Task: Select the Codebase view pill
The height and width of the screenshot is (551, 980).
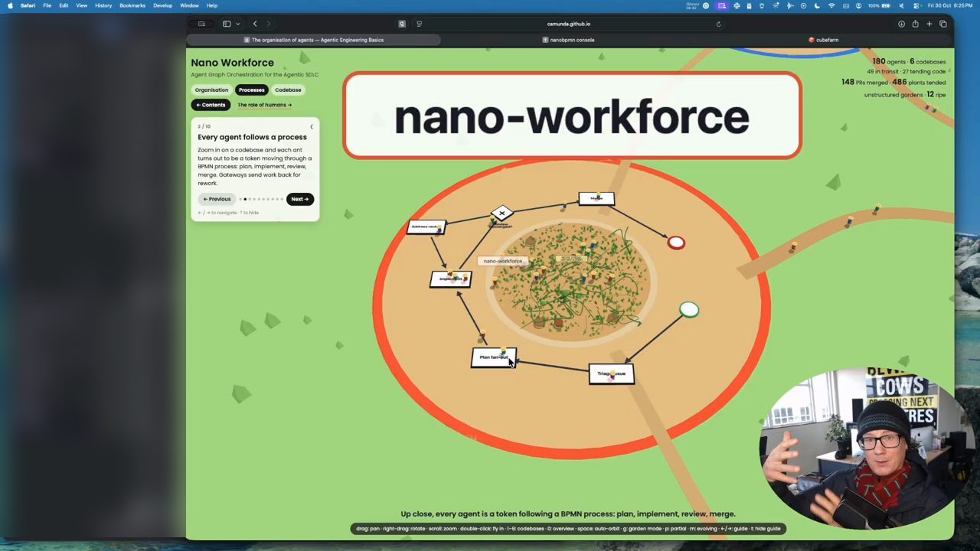Action: tap(288, 90)
